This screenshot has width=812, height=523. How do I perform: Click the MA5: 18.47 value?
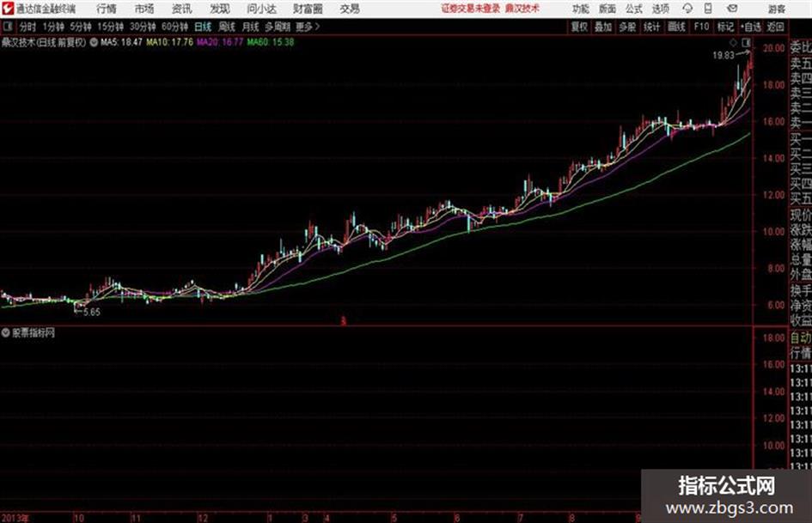tap(121, 42)
